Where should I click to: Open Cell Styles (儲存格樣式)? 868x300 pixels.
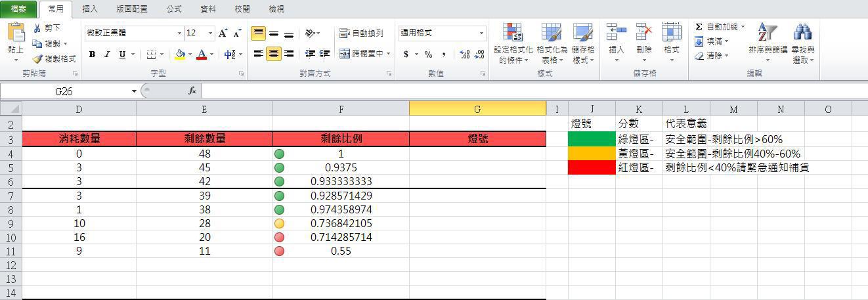[583, 43]
